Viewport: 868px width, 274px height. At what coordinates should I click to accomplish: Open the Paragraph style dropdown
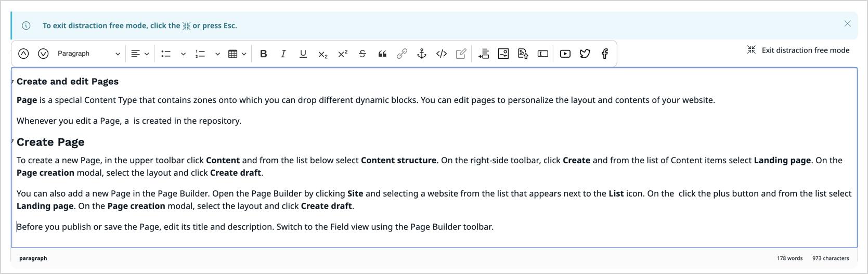pyautogui.click(x=88, y=54)
